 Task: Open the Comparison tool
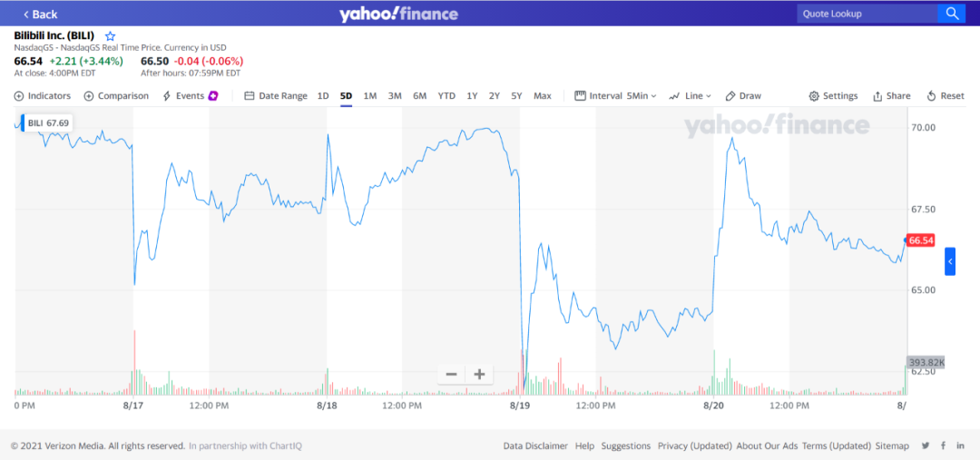pyautogui.click(x=116, y=96)
